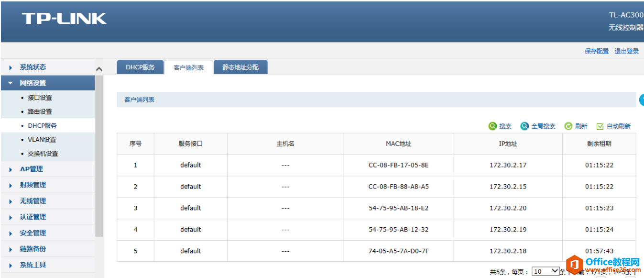Open 接口设置 in the sidebar

(40, 98)
